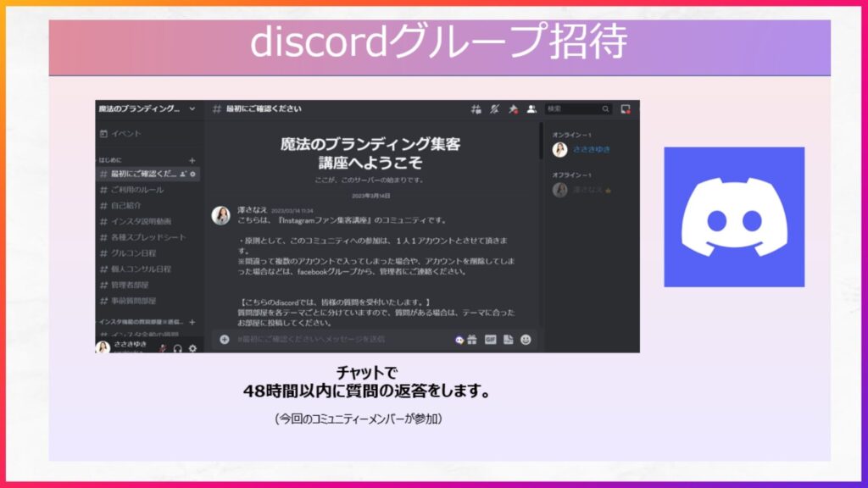
Task: Open user settings gear icon
Action: coord(192,348)
